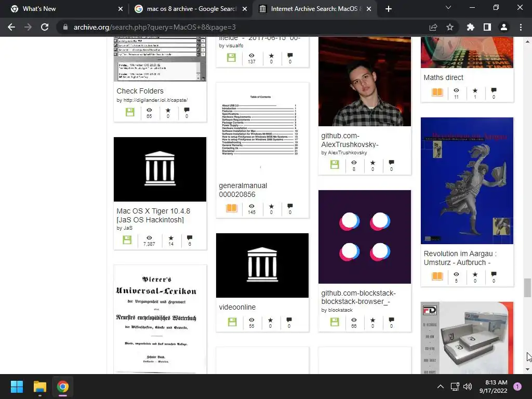Click the reviews bubble under Revolution im Aargau

click(x=494, y=274)
